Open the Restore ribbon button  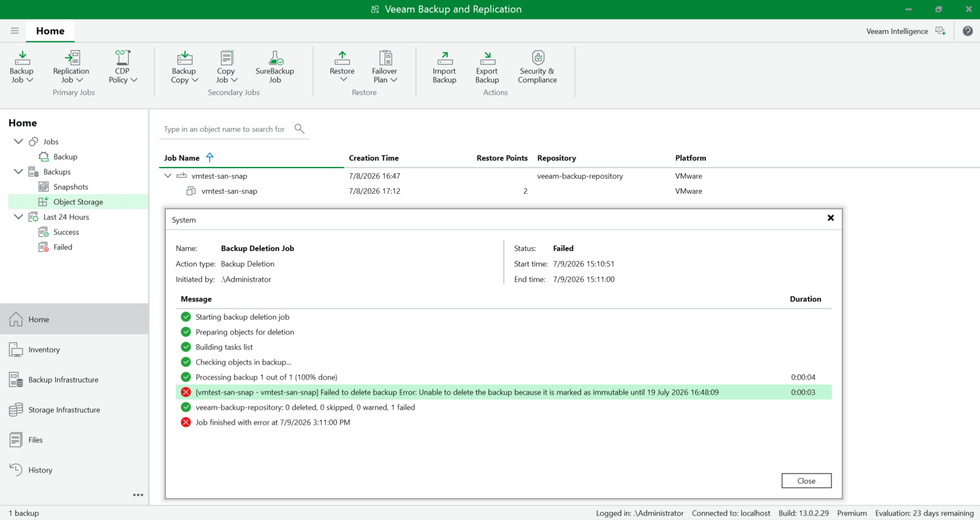pos(343,67)
